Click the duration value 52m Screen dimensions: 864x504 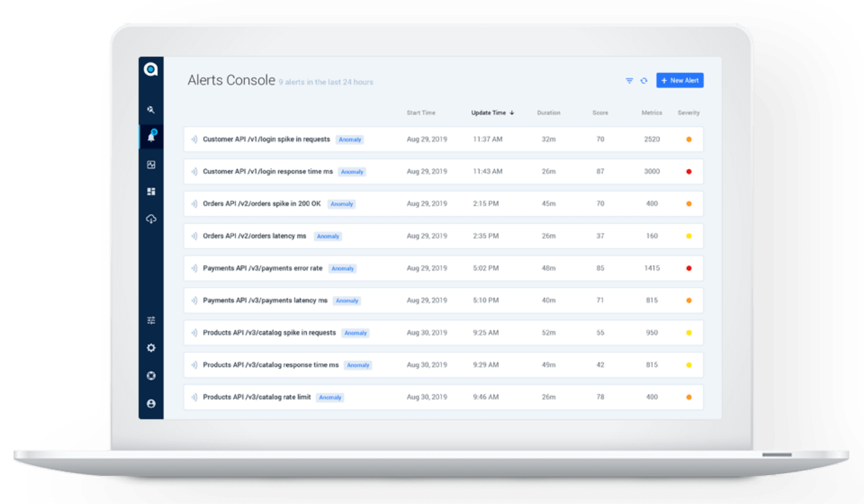click(549, 333)
